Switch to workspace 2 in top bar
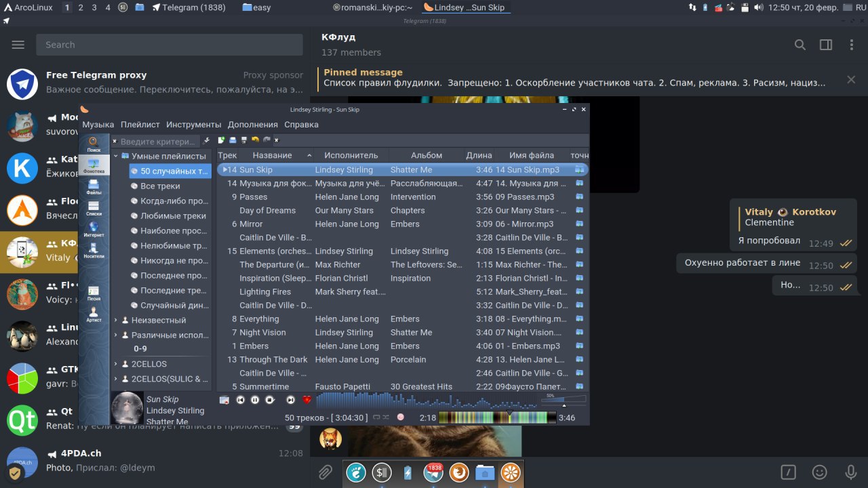 (81, 7)
